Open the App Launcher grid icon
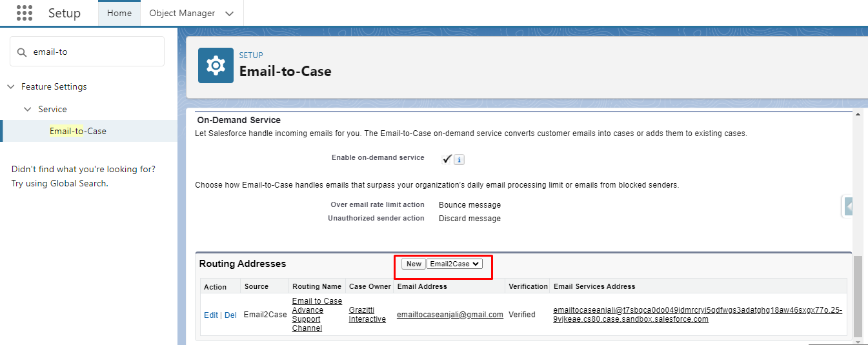 (x=24, y=13)
